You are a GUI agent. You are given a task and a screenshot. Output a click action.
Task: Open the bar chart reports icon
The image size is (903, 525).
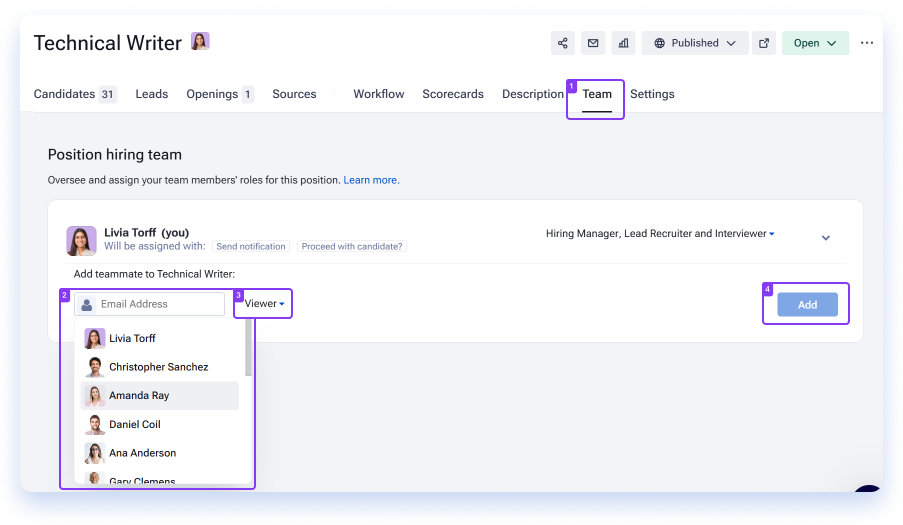coord(623,43)
